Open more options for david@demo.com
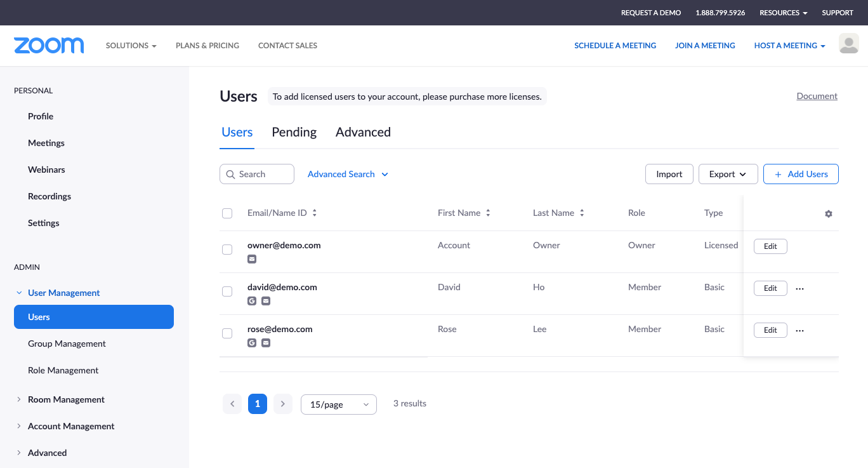 (799, 288)
